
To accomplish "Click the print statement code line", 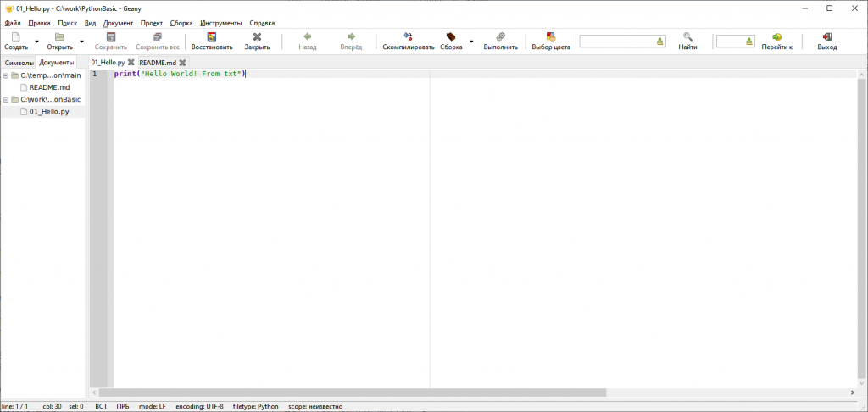I will click(x=179, y=74).
